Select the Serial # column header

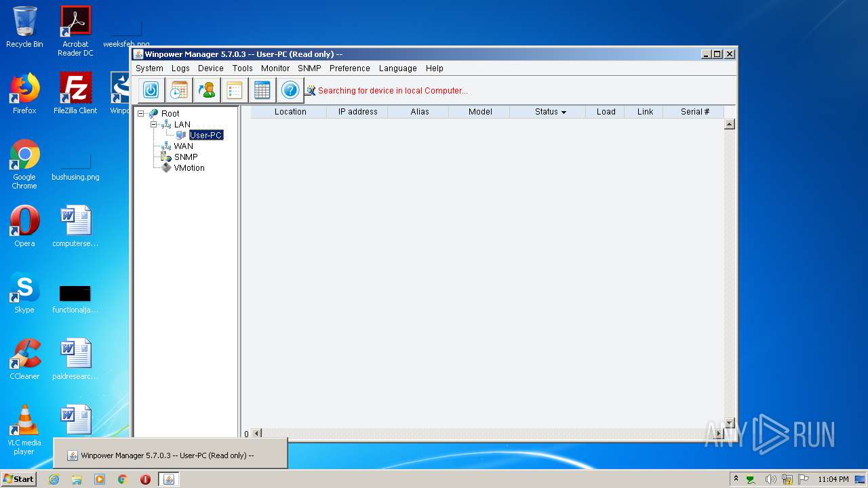click(694, 112)
